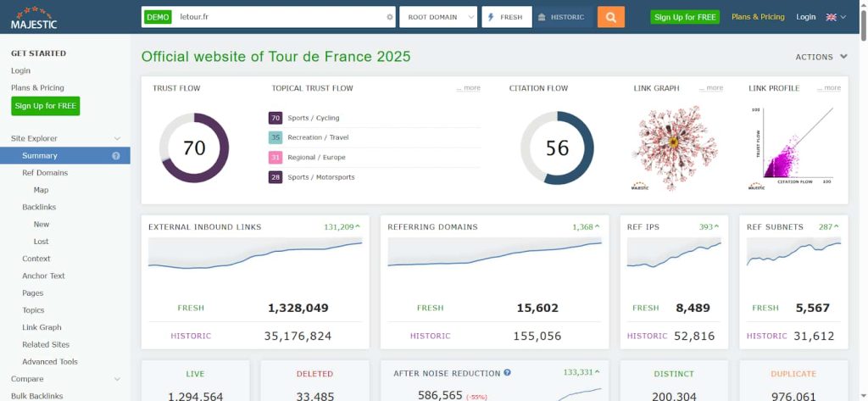Open search settings gear icon
Screen dimensions: 868x401
[390, 17]
